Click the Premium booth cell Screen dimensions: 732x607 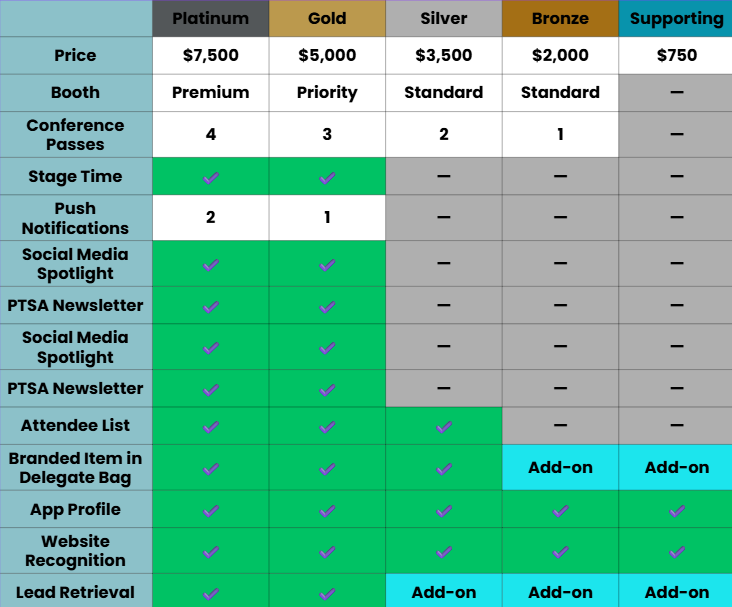(x=211, y=92)
